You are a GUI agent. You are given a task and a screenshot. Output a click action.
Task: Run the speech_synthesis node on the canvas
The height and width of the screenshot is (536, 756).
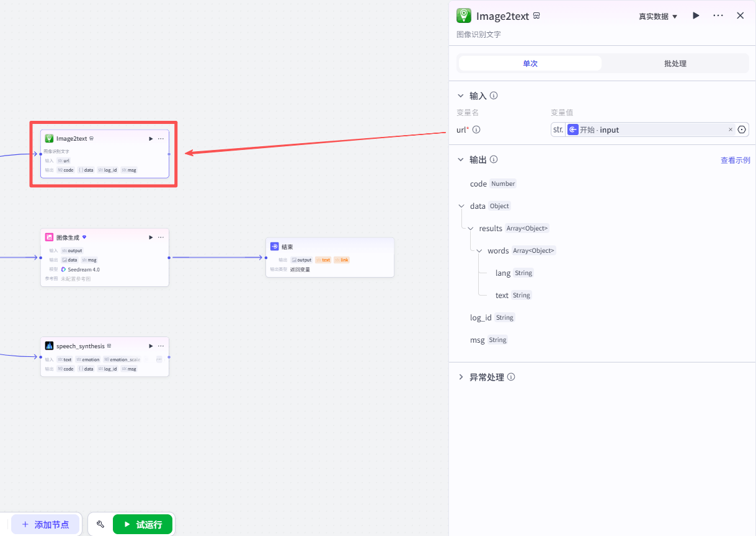tap(151, 346)
